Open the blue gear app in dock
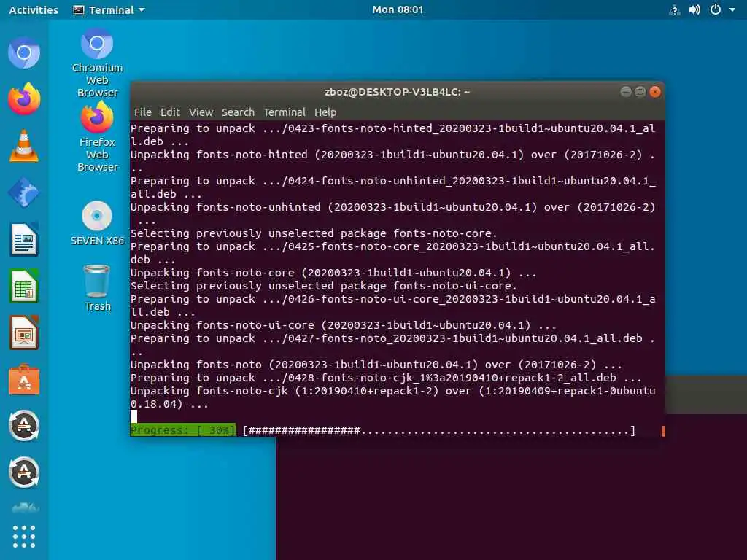This screenshot has width=747, height=560. (24, 192)
